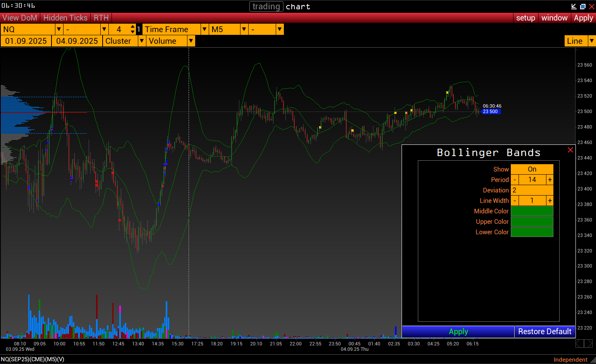Increase the Line Width value
Viewport: 596px width, 364px height.
(x=550, y=201)
